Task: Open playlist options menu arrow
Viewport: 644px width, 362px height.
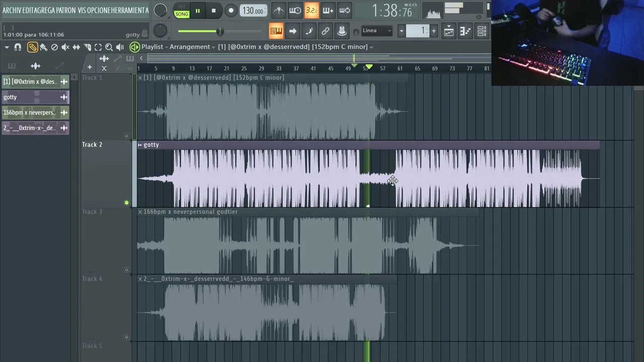Action: pyautogui.click(x=7, y=47)
